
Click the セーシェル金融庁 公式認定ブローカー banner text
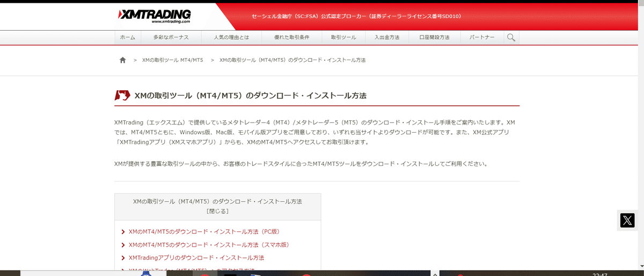[356, 16]
